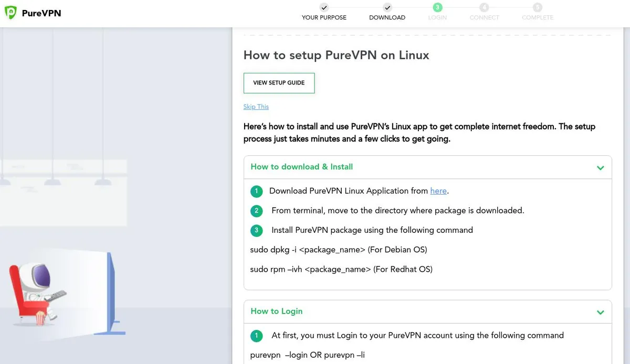Click the checkmark icon above DOWNLOAD
This screenshot has height=364, width=630.
coord(387,7)
